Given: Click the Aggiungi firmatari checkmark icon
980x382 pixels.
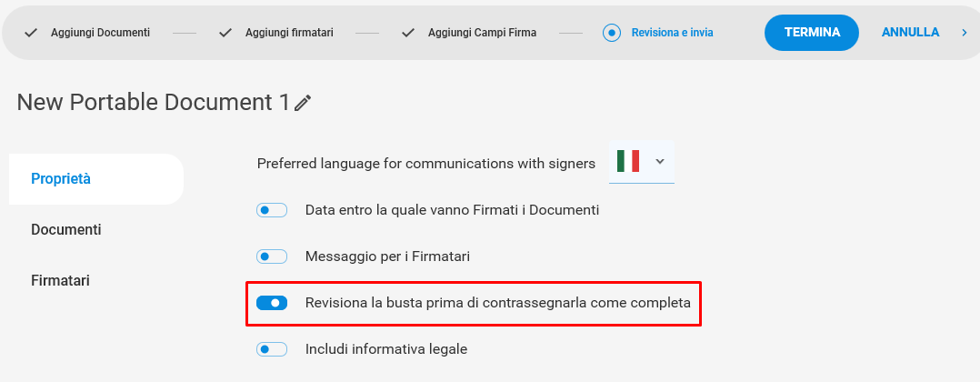Looking at the screenshot, I should (x=225, y=33).
